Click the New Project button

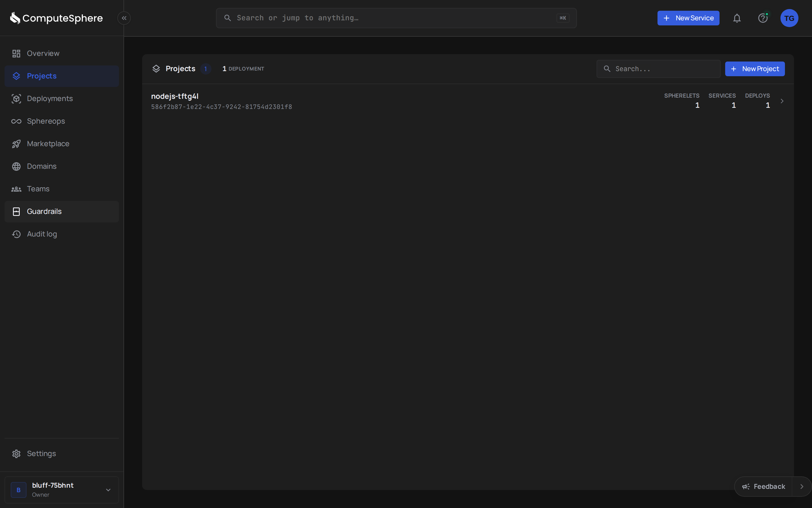[x=754, y=69]
